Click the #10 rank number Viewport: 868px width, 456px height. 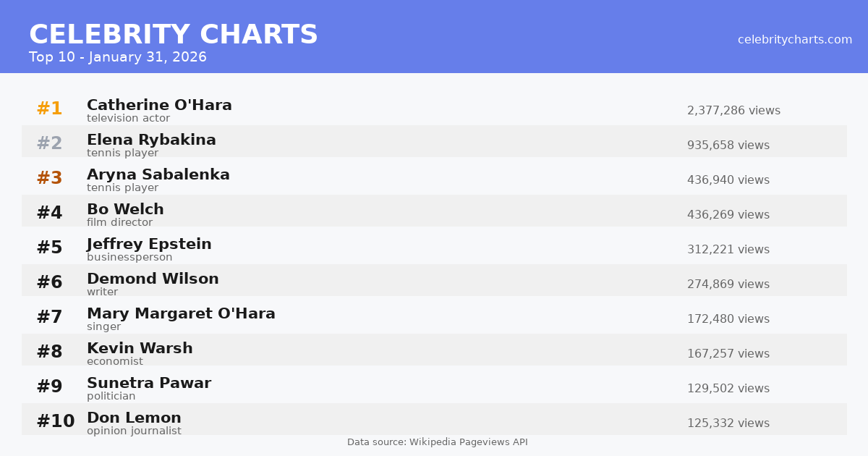[x=55, y=422]
